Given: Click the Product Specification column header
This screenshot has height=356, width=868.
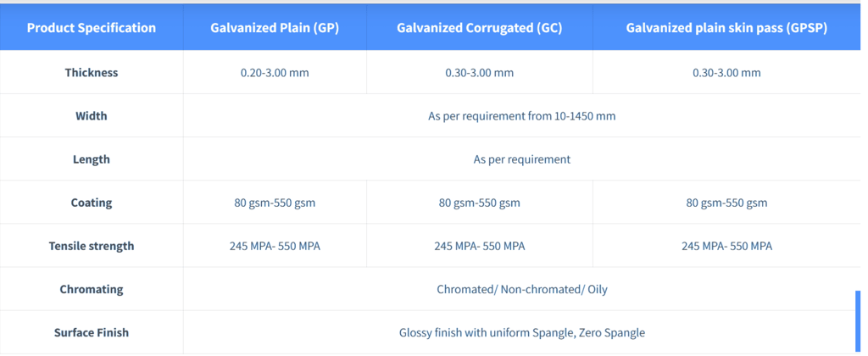Looking at the screenshot, I should (92, 28).
